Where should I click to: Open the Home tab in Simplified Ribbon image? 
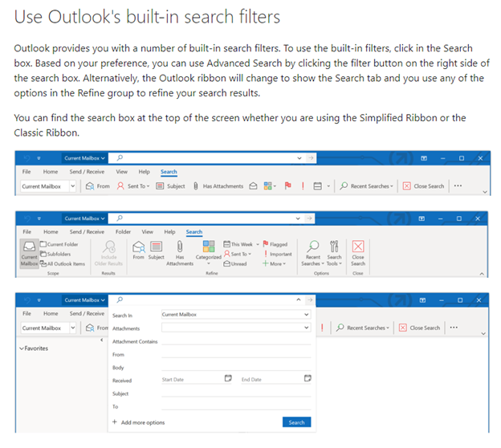coord(51,172)
